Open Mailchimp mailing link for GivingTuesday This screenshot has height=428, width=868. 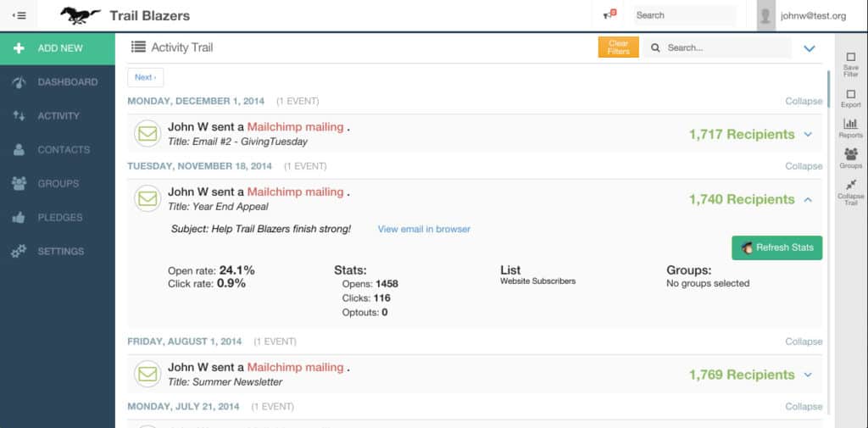click(295, 127)
